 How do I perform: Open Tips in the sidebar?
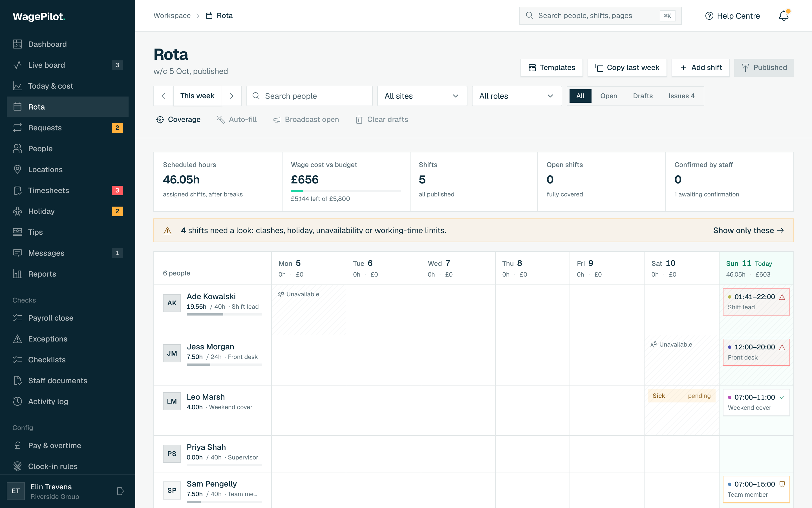pyautogui.click(x=67, y=232)
